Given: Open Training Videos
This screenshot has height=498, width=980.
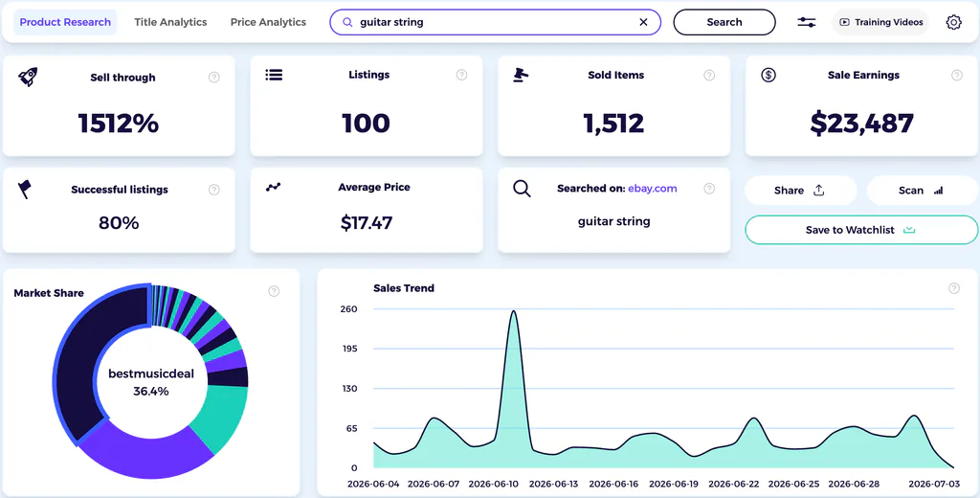Looking at the screenshot, I should 880,22.
